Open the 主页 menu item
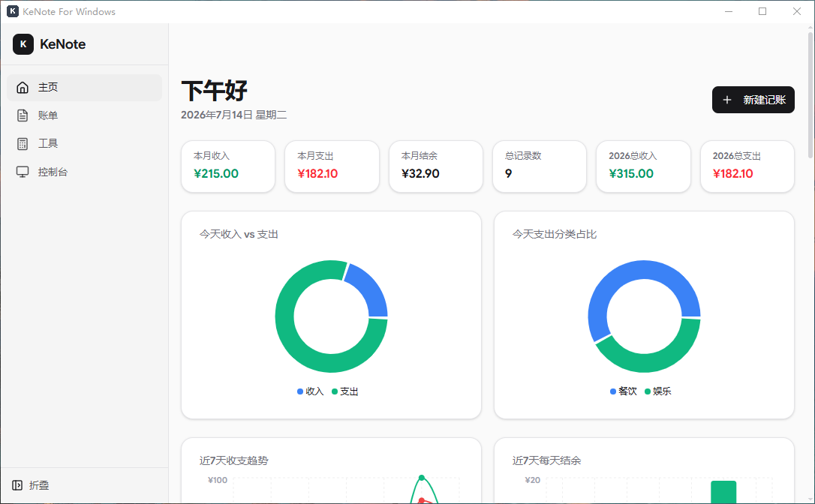Image resolution: width=815 pixels, height=504 pixels. pyautogui.click(x=85, y=87)
